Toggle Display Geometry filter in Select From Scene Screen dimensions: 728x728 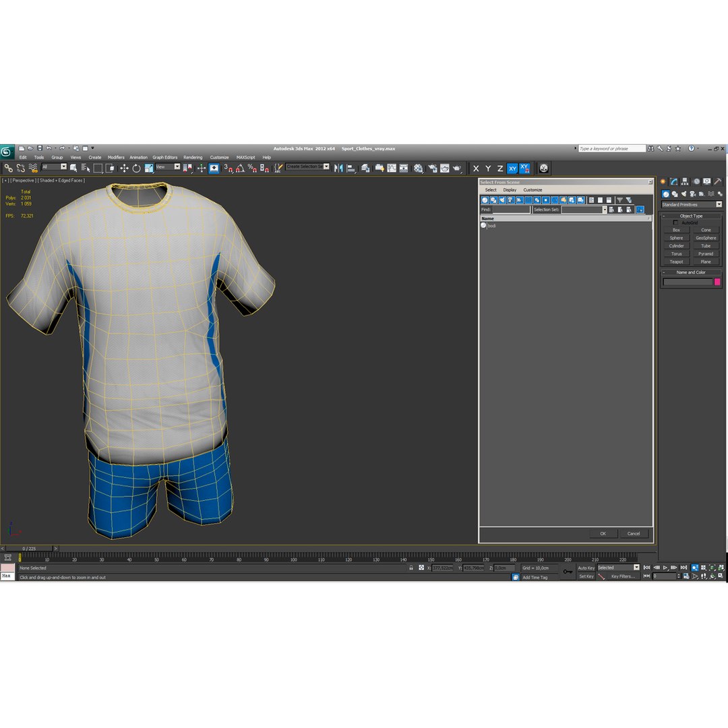click(x=485, y=200)
